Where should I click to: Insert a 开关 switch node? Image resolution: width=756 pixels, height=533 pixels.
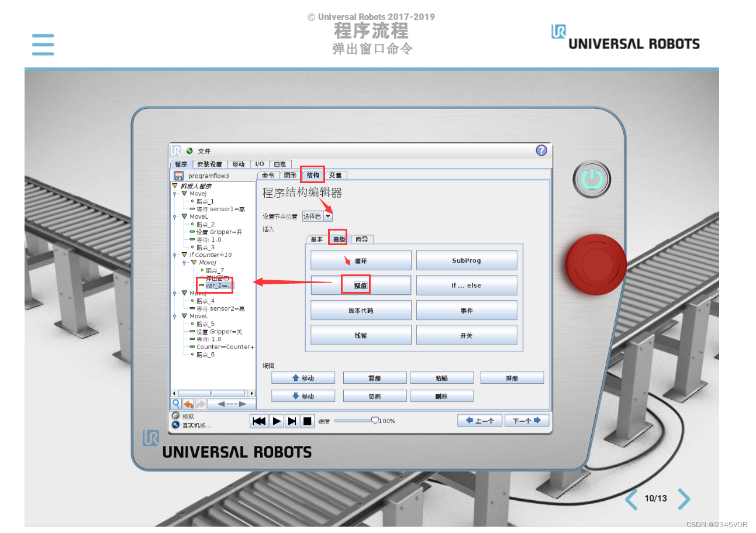click(x=467, y=335)
